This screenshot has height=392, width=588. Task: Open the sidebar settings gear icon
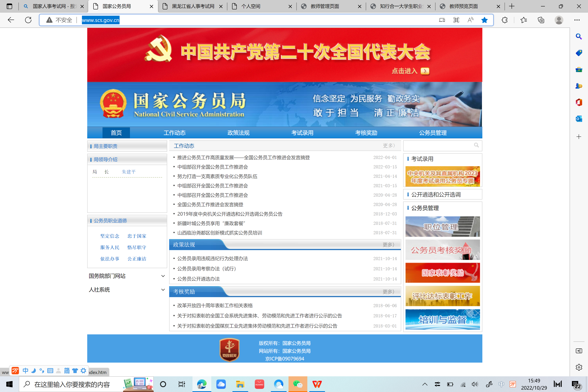point(579,367)
